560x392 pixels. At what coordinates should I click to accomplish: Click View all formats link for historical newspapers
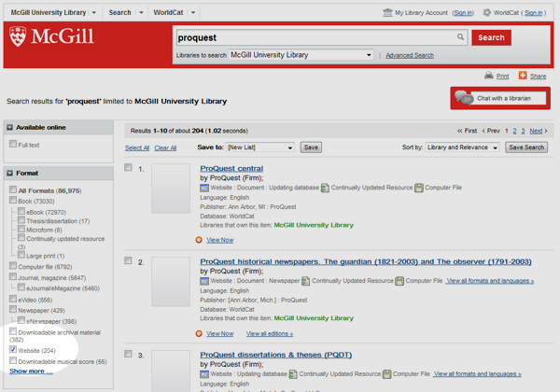(490, 281)
